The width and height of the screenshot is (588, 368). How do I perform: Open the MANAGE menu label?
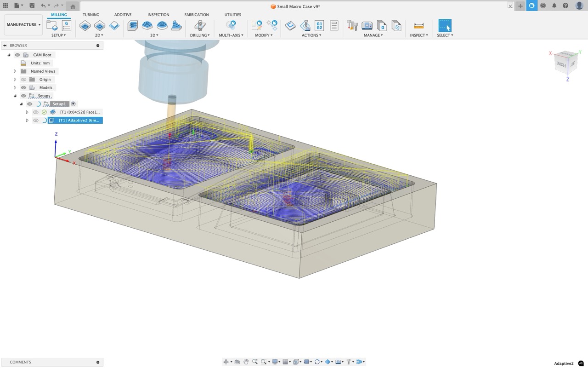coord(373,35)
